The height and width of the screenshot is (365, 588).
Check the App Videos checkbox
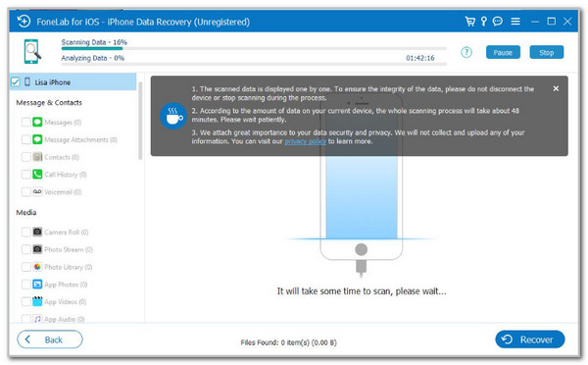tap(25, 301)
